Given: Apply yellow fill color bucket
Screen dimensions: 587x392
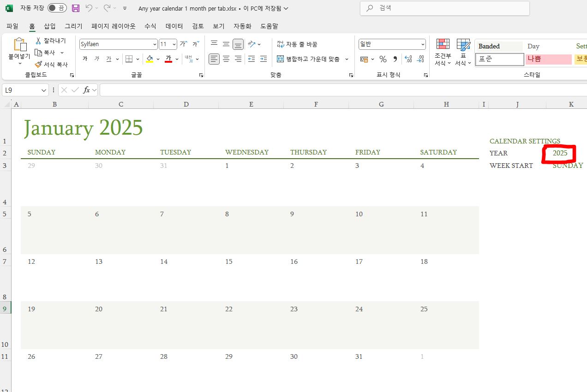Looking at the screenshot, I should click(x=149, y=59).
